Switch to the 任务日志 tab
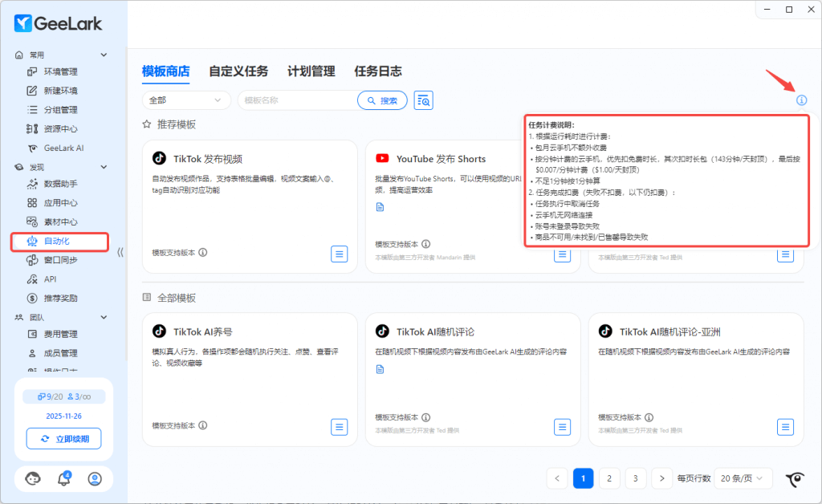822x504 pixels. [377, 71]
